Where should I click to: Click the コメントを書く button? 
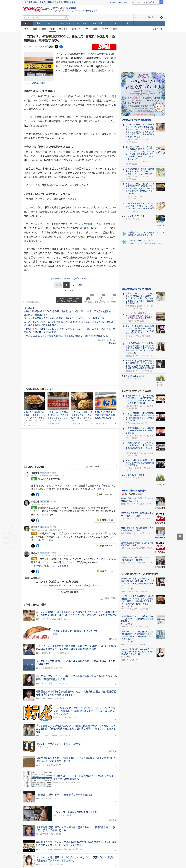click(93, 467)
